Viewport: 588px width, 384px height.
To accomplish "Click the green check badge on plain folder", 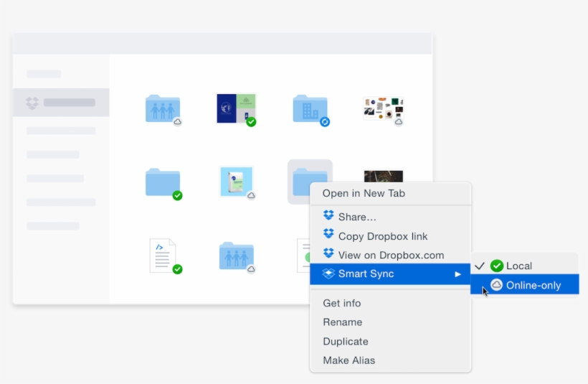I will coord(177,195).
